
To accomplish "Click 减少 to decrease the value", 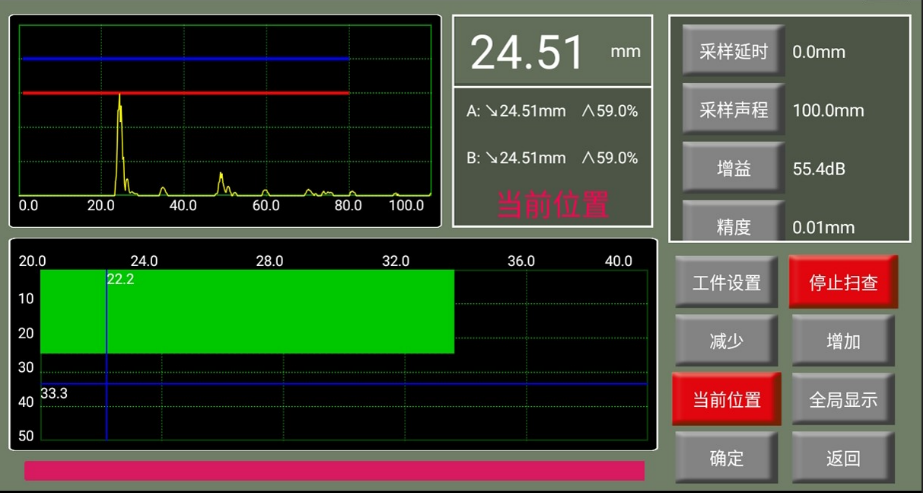I will pos(726,341).
